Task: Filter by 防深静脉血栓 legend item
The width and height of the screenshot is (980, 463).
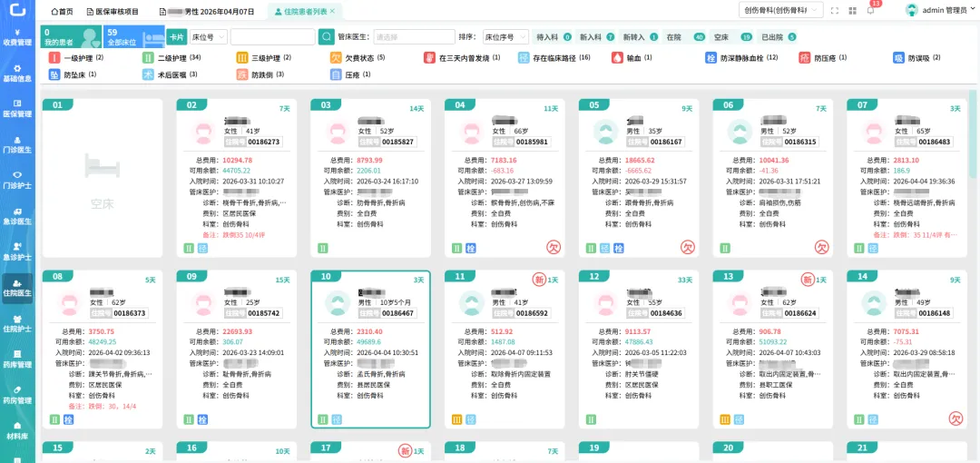Action: tap(742, 57)
